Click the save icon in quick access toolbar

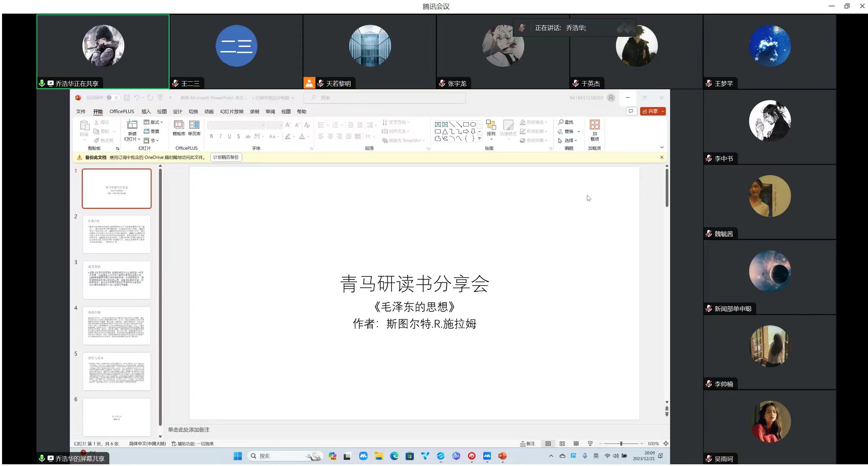coord(127,98)
